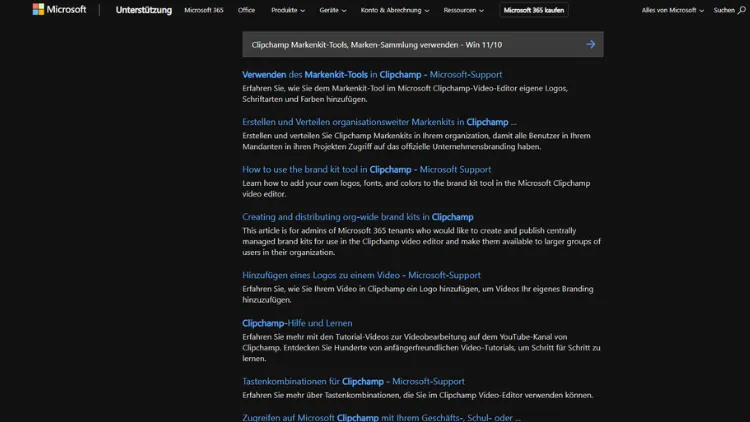Click snippet 'Erfahren Sie mehr über Tastenkombinationen'

point(417,395)
